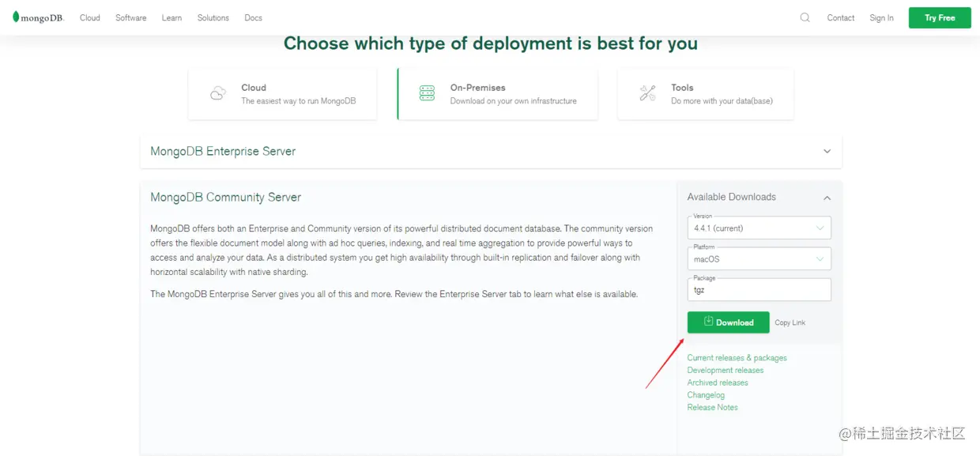Open the Development releases link
The image size is (980, 456).
tap(726, 370)
